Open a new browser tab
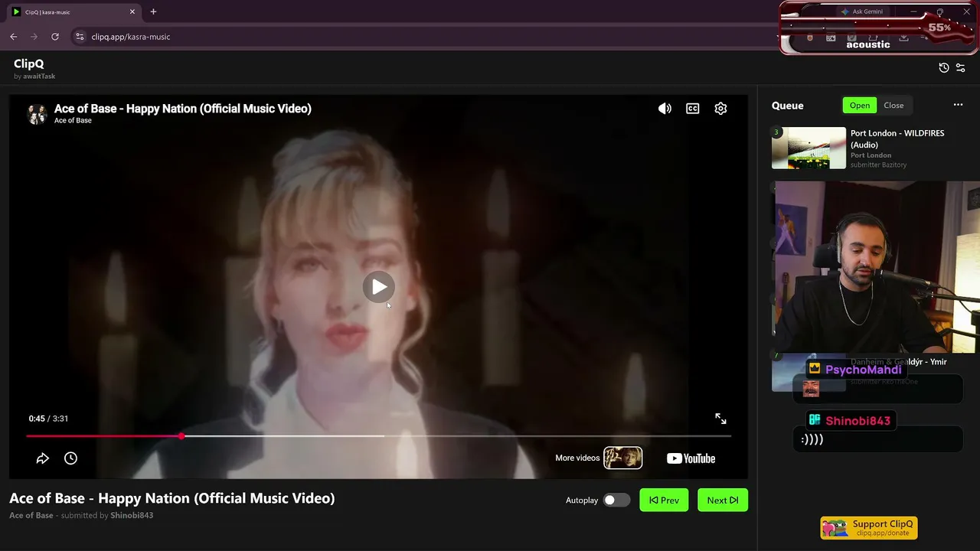Image resolution: width=980 pixels, height=551 pixels. pyautogui.click(x=153, y=11)
